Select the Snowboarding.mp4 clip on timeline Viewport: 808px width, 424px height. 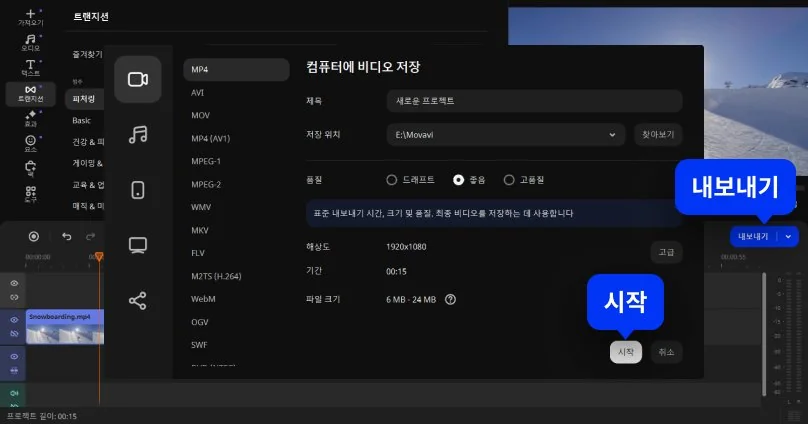[x=65, y=327]
